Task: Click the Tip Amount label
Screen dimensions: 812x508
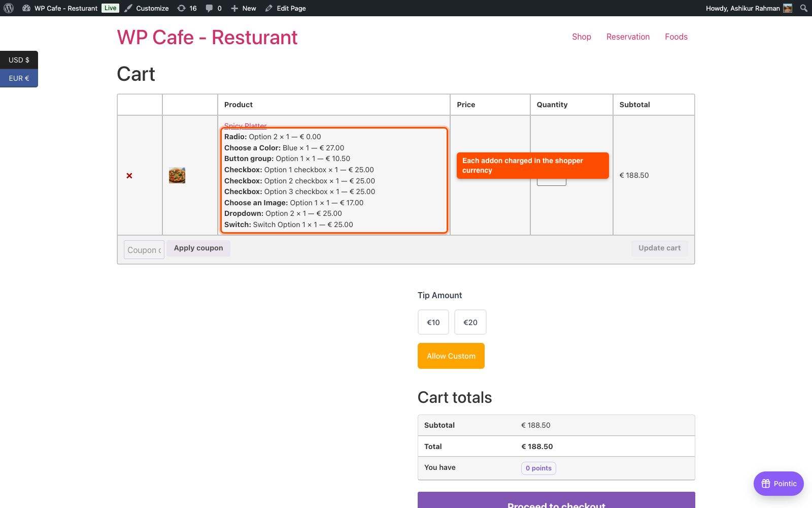Action: (439, 295)
